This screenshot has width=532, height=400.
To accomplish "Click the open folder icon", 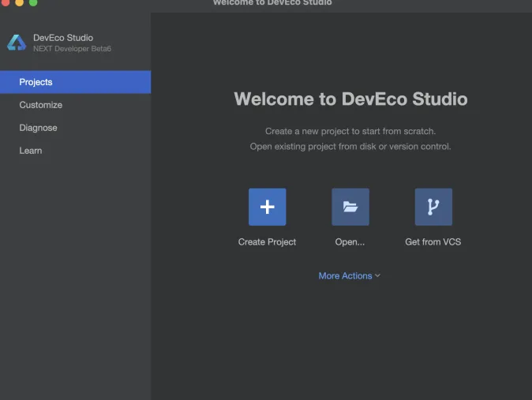I will click(350, 207).
